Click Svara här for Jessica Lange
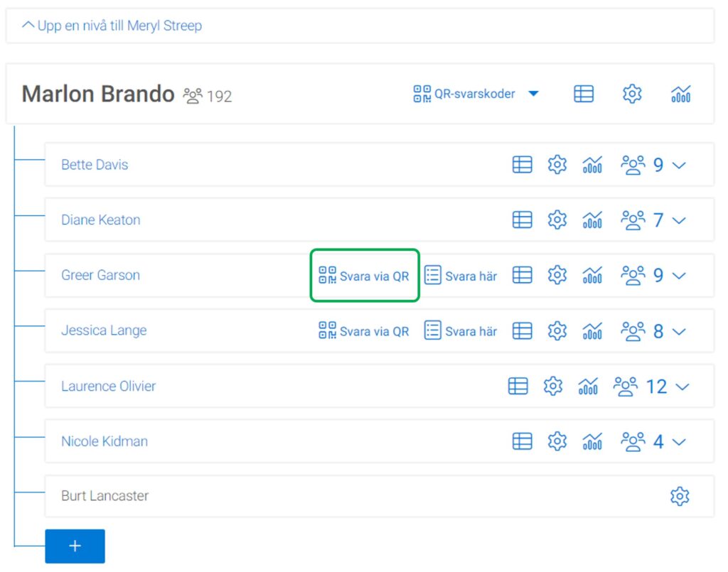The image size is (728, 572). tap(461, 331)
